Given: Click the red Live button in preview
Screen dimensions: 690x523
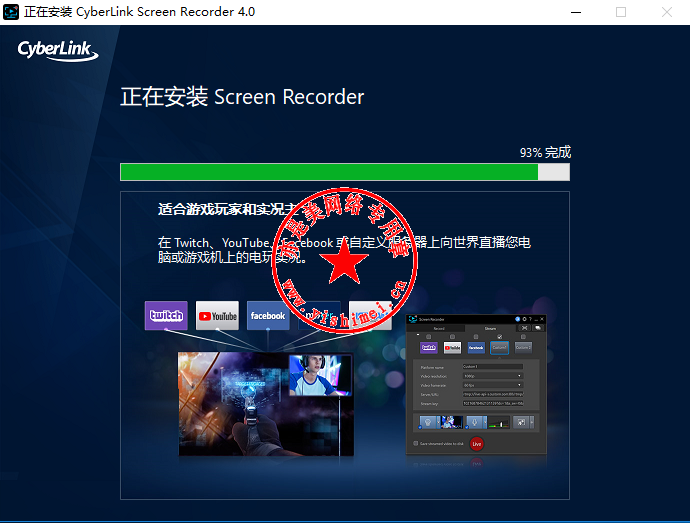Looking at the screenshot, I should (477, 444).
